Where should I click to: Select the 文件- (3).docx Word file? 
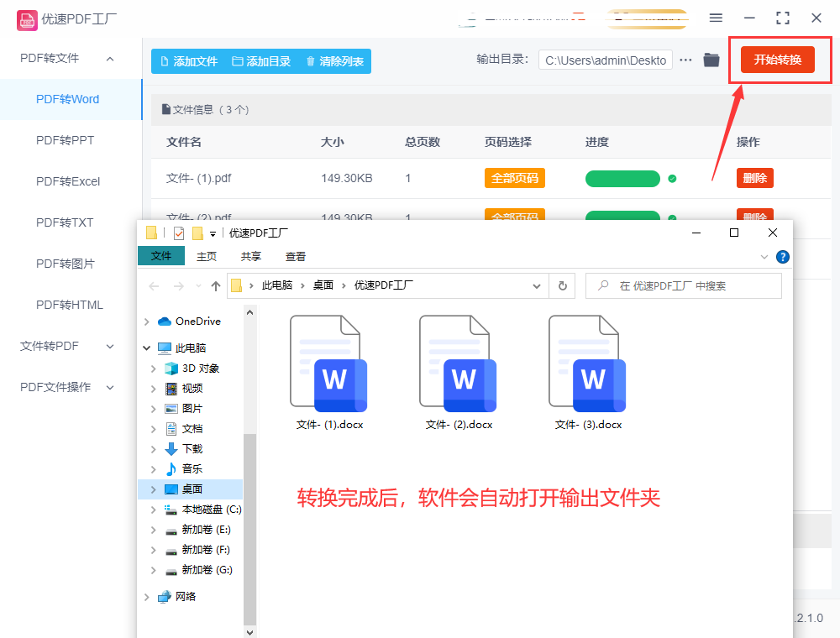pyautogui.click(x=588, y=373)
